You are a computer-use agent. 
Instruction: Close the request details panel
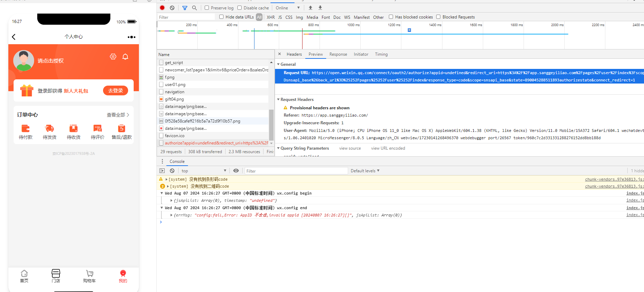coord(280,54)
